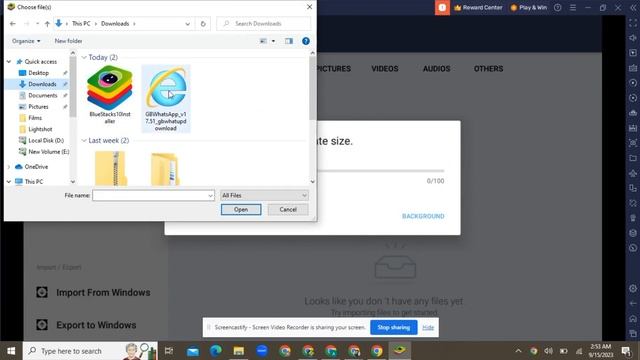Select New Volume (E:) in sidebar
Image resolution: width=640 pixels, height=360 pixels.
(x=48, y=152)
